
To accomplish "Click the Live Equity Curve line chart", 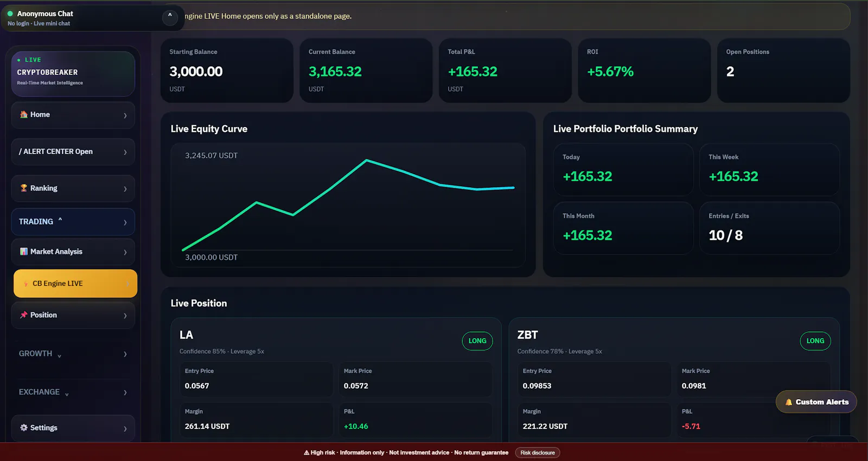I will pos(348,205).
